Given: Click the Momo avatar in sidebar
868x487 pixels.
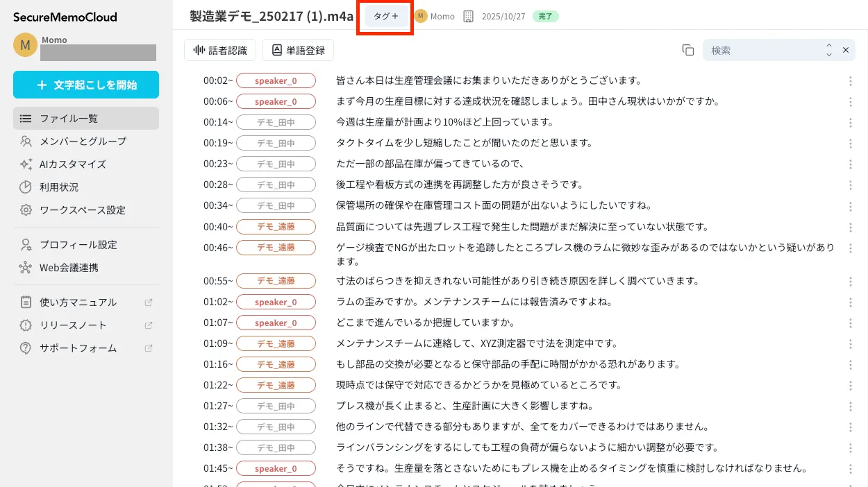Looking at the screenshot, I should [x=25, y=45].
